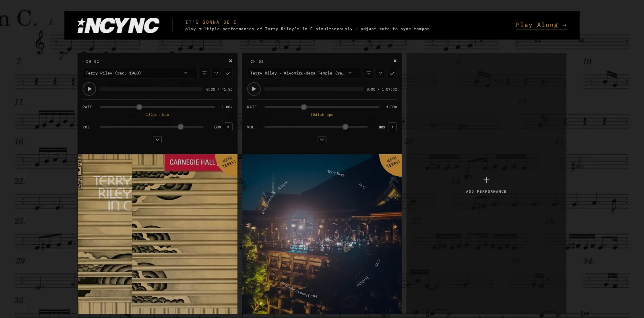Click the '0:00 / 1:07:32' time readout
The height and width of the screenshot is (318, 644).
[x=382, y=89]
